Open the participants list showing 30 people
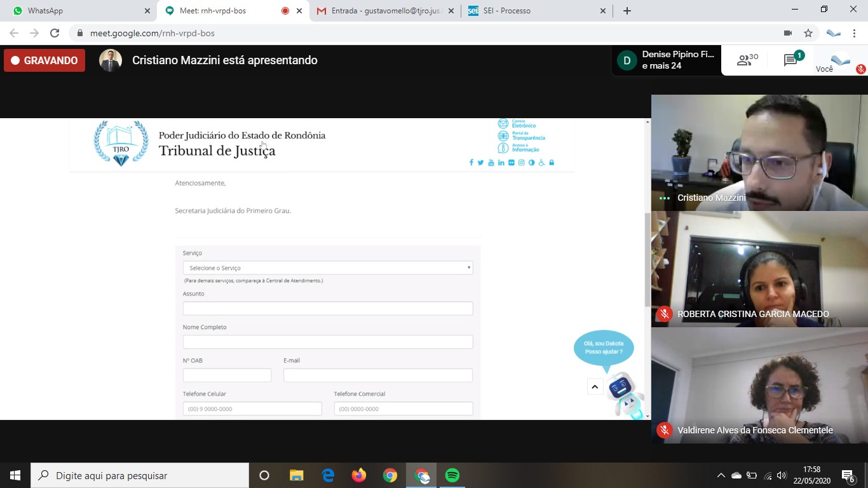 [747, 60]
